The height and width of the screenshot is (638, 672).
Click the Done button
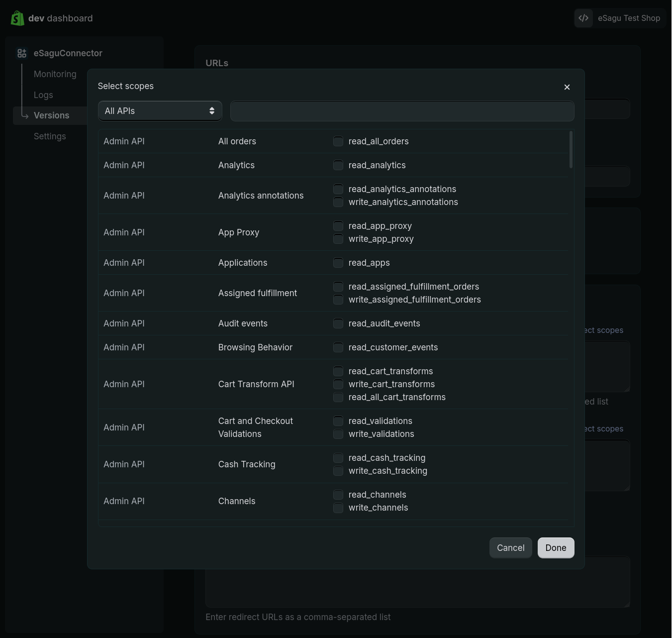[556, 548]
